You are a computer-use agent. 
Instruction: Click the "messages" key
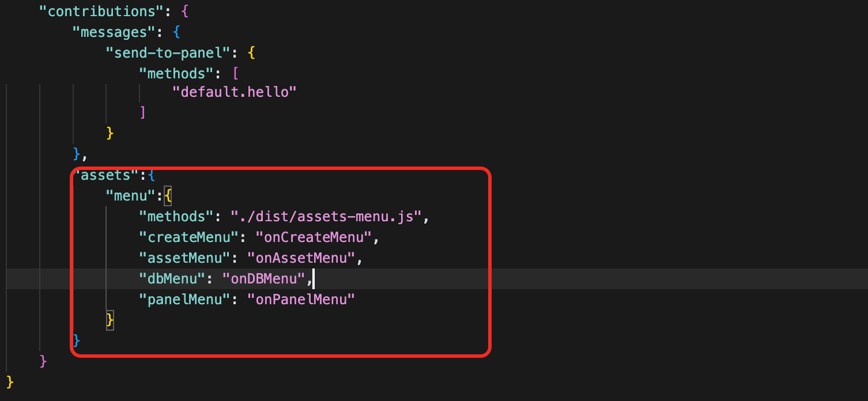[x=113, y=32]
